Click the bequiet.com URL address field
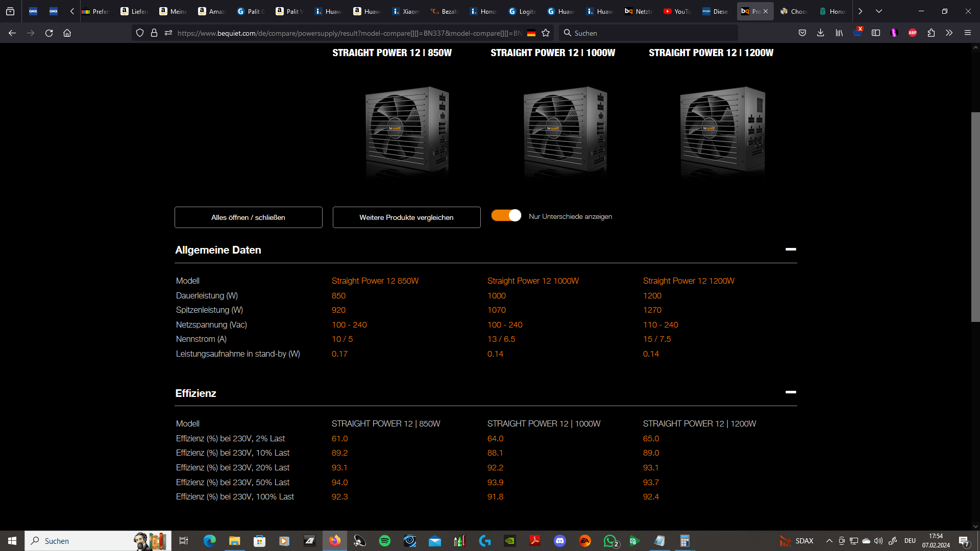The image size is (980, 551). (350, 33)
